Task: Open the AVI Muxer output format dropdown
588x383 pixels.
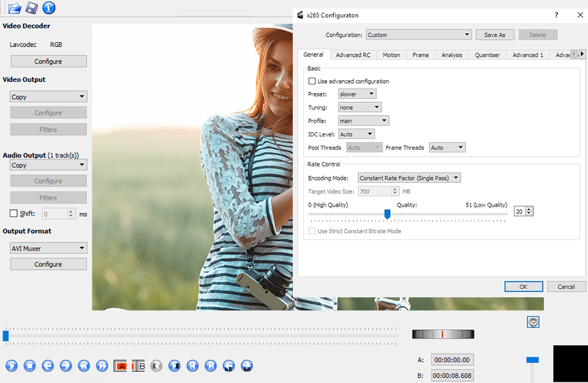Action: (48, 248)
